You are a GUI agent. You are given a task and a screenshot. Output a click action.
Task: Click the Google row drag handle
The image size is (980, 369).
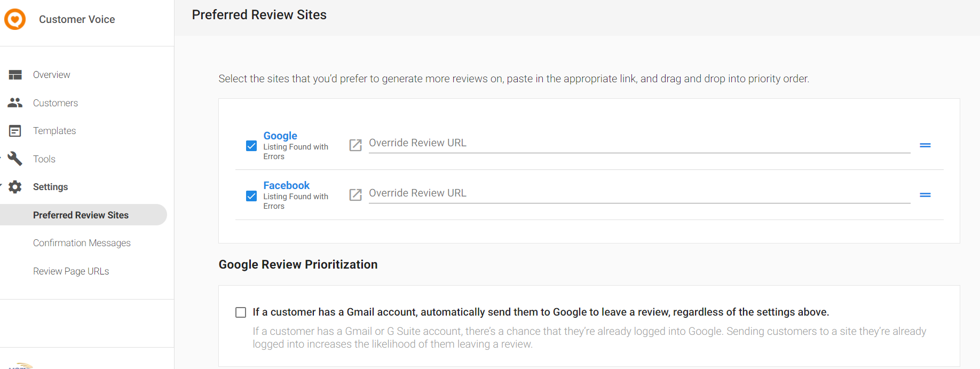(x=925, y=145)
